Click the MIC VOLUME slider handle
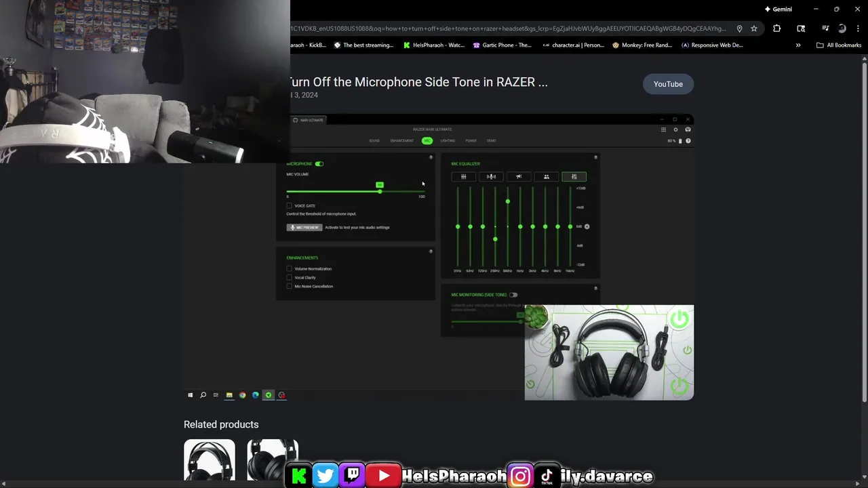This screenshot has height=488, width=868. click(380, 191)
